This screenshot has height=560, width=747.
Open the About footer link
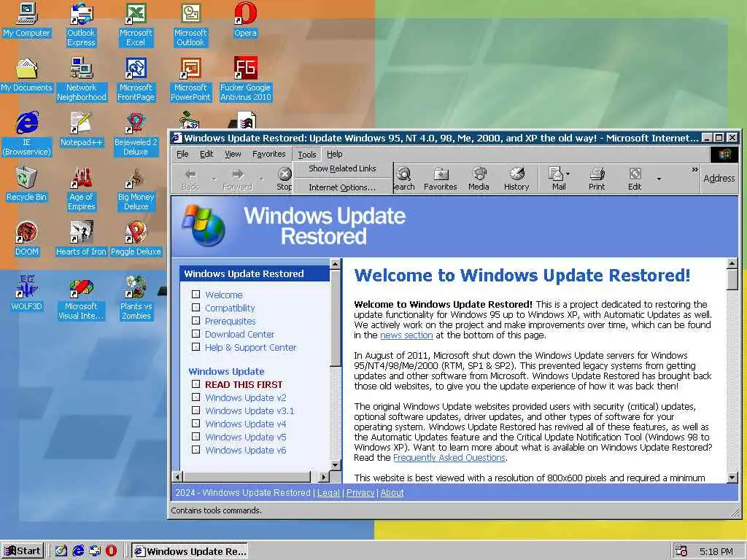392,493
